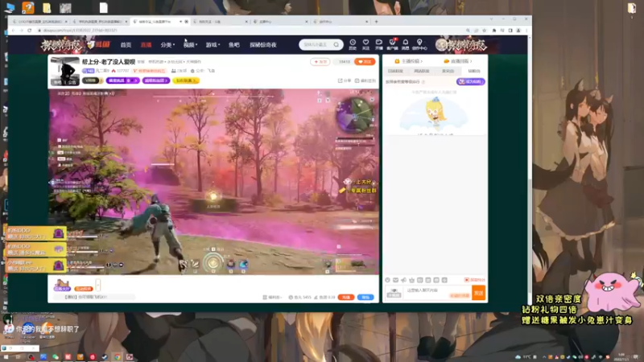The width and height of the screenshot is (644, 362).
Task: Click the chat message input field
Action: (x=437, y=293)
